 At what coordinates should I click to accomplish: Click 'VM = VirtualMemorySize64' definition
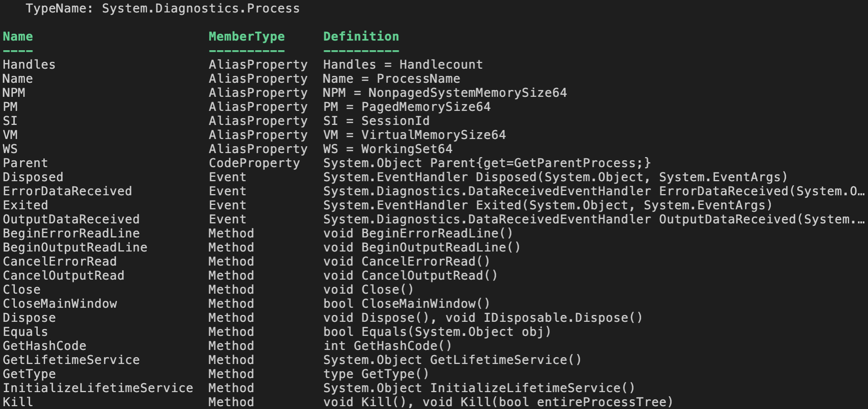[415, 135]
